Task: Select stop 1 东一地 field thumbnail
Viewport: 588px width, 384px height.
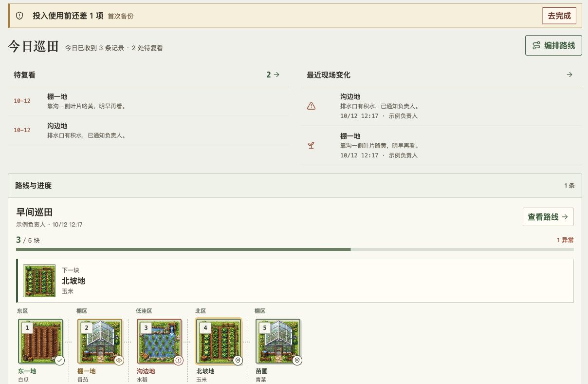Action: 40,341
